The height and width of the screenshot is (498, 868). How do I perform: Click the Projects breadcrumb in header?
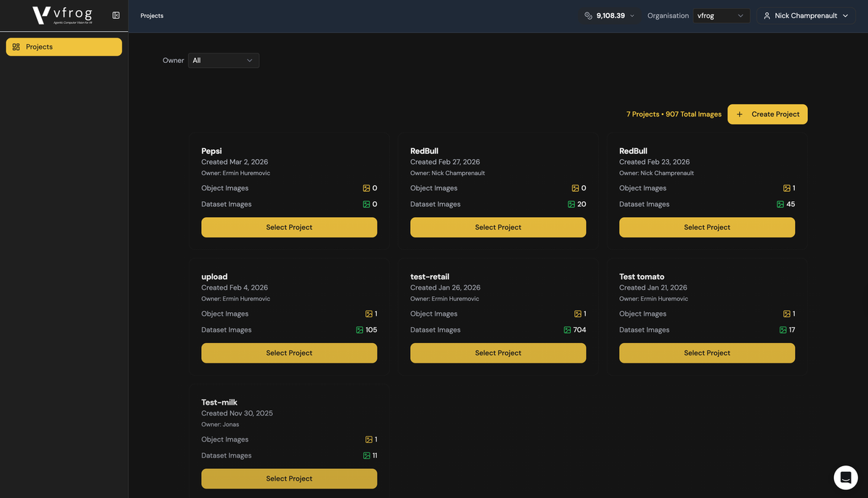click(152, 15)
